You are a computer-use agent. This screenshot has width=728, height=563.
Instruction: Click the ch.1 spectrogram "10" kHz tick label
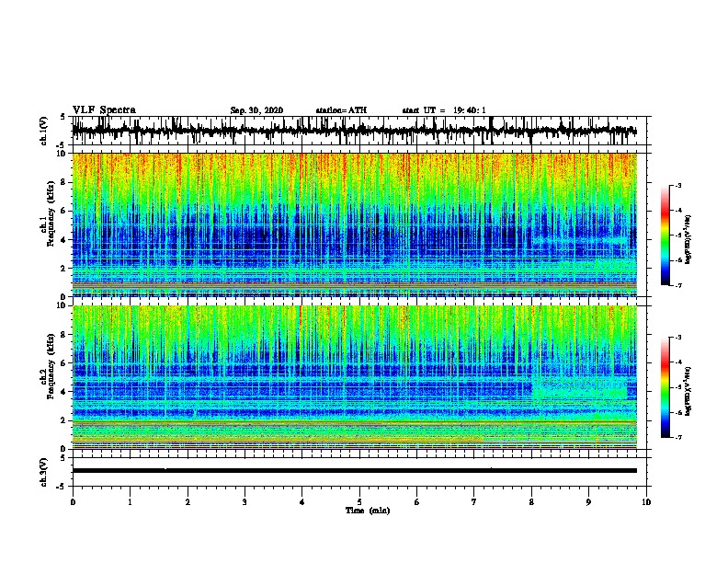click(63, 154)
